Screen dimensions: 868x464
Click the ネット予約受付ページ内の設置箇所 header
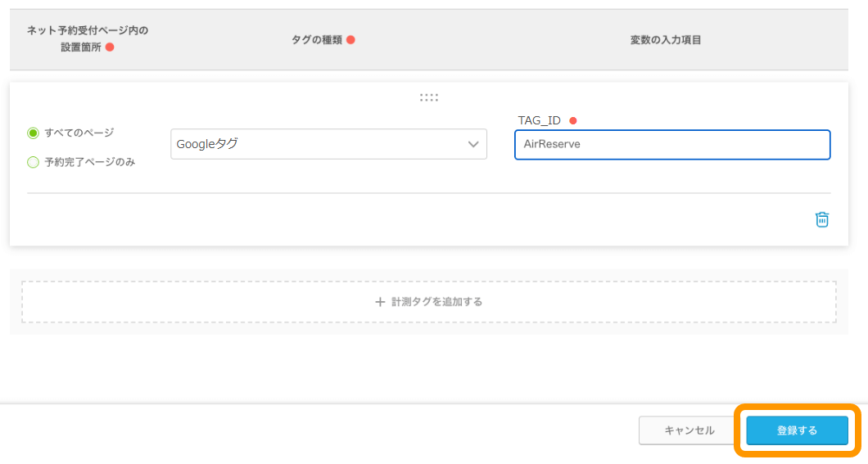point(88,38)
